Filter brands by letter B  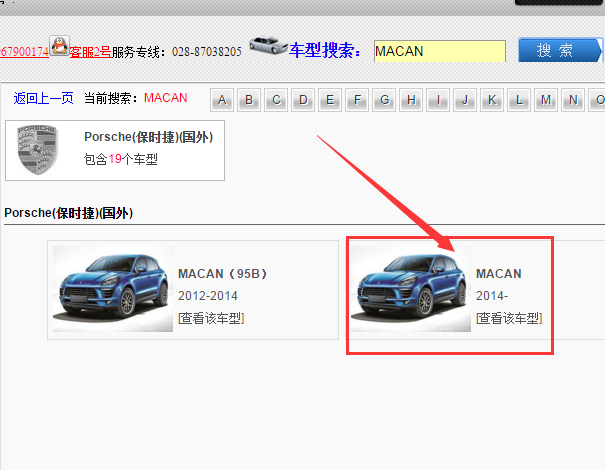pyautogui.click(x=249, y=100)
